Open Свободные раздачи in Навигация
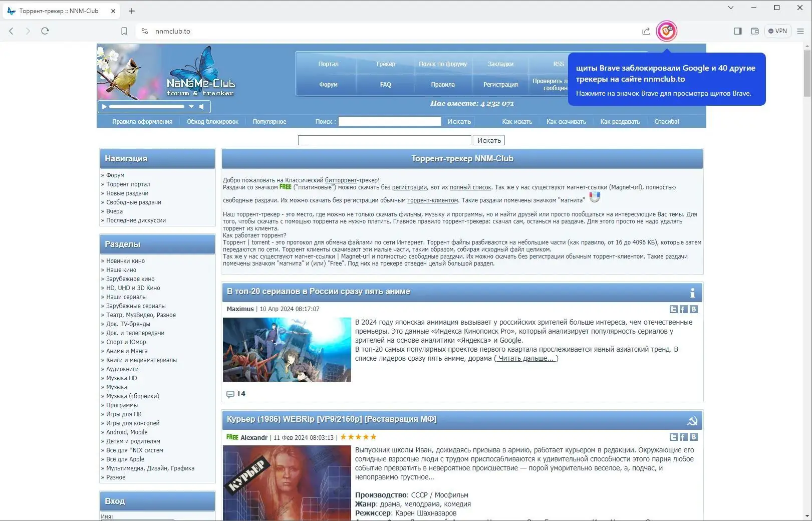This screenshot has width=812, height=521. click(134, 202)
